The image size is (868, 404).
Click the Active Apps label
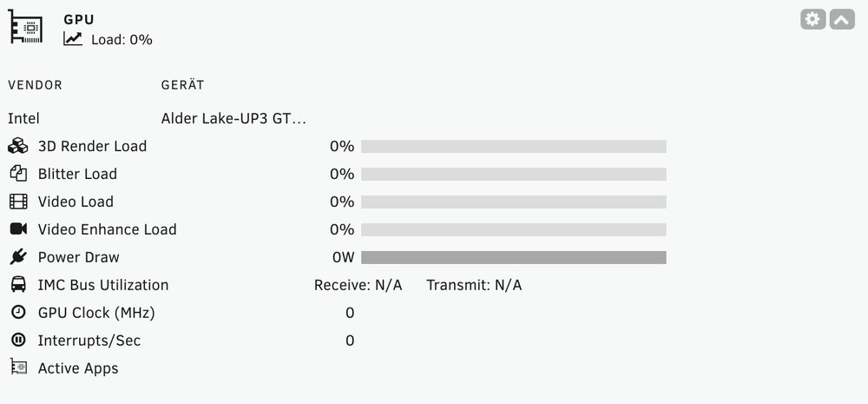[78, 368]
